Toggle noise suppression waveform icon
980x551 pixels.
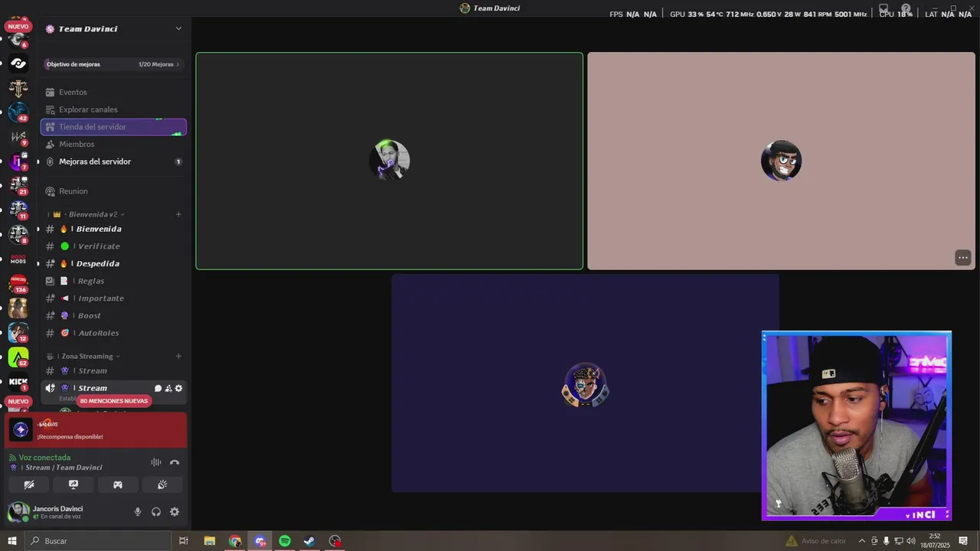tap(156, 462)
